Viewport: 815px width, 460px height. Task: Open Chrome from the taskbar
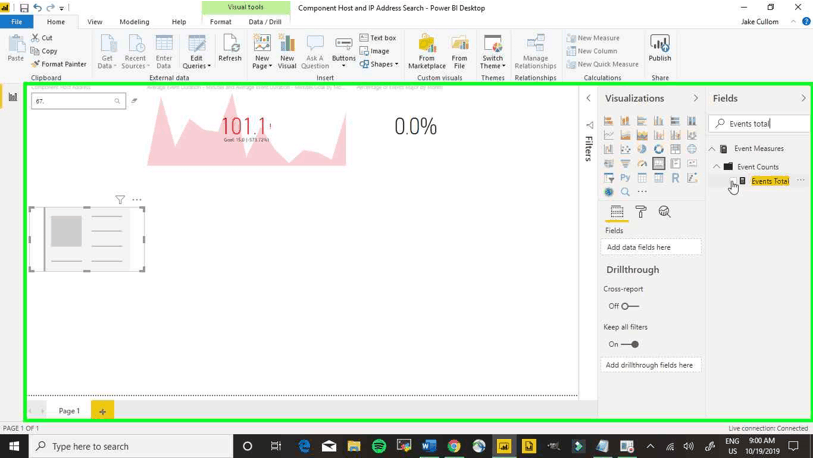tap(454, 446)
